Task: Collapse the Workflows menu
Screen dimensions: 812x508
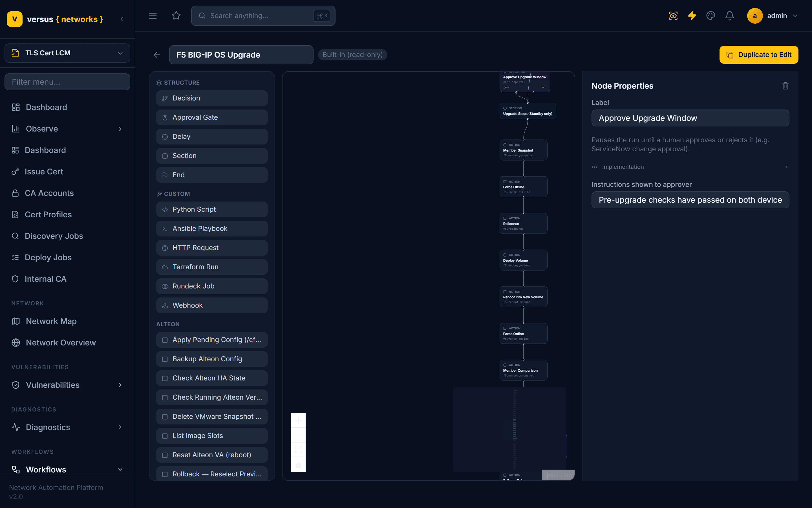Action: click(x=67, y=469)
